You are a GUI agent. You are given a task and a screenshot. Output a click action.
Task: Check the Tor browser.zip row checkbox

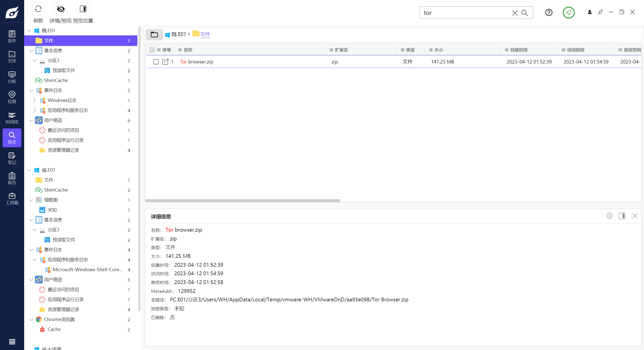coord(156,62)
